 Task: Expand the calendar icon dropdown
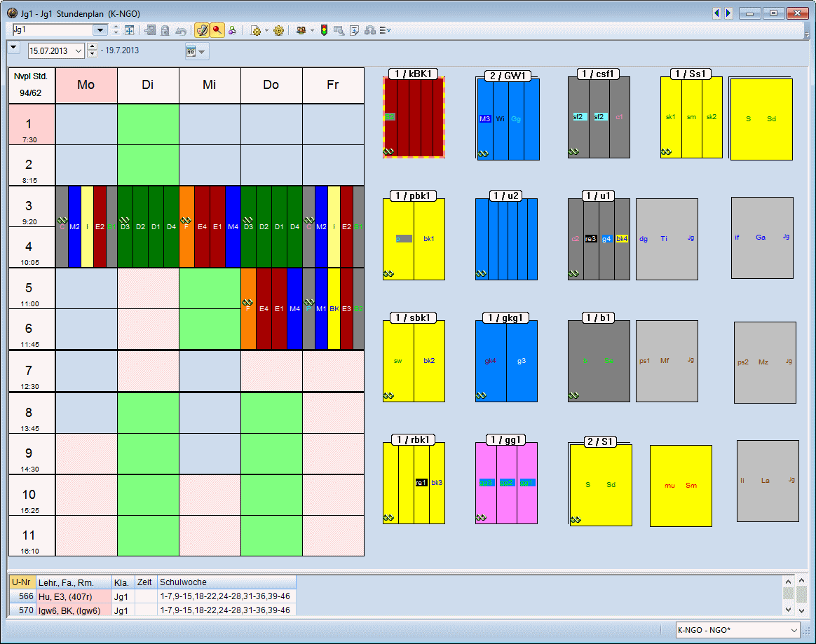pos(203,51)
